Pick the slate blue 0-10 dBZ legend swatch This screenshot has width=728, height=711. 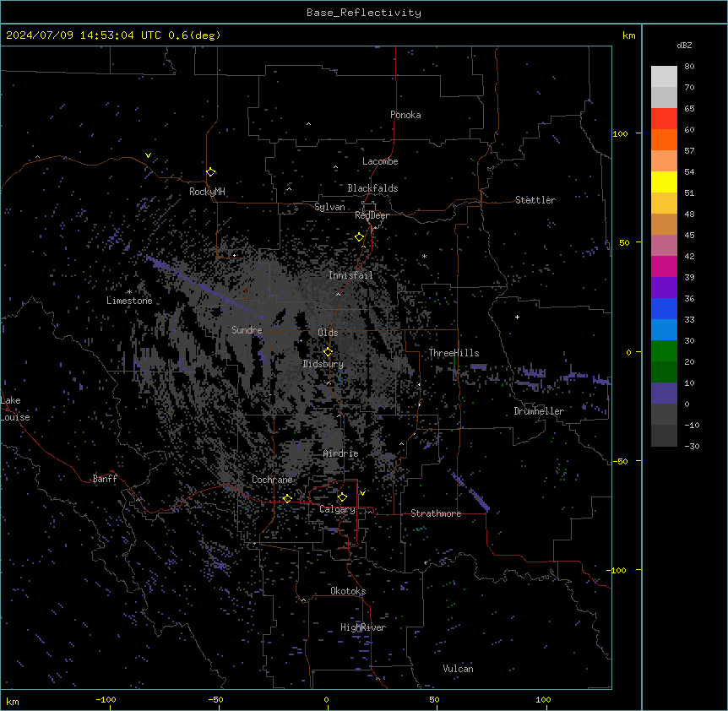tap(664, 393)
